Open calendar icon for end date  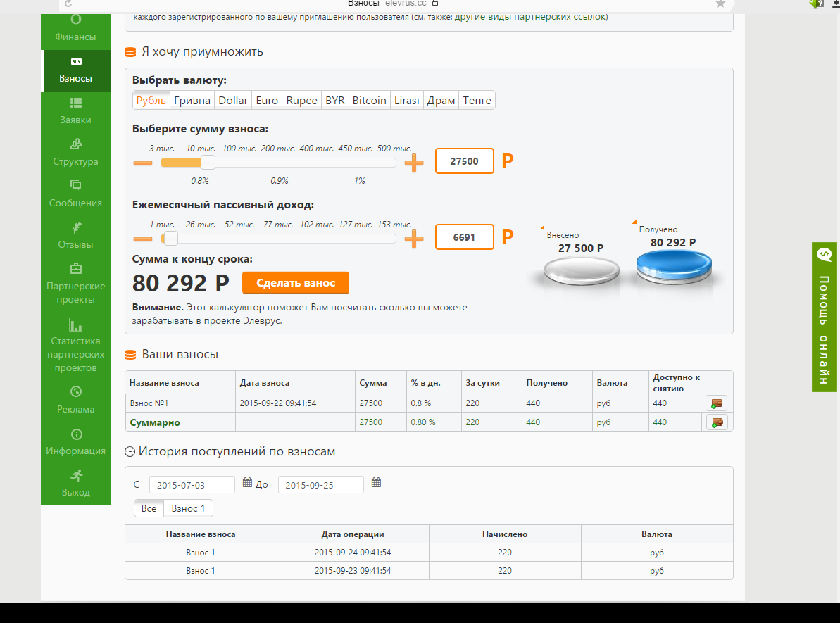pos(376,483)
